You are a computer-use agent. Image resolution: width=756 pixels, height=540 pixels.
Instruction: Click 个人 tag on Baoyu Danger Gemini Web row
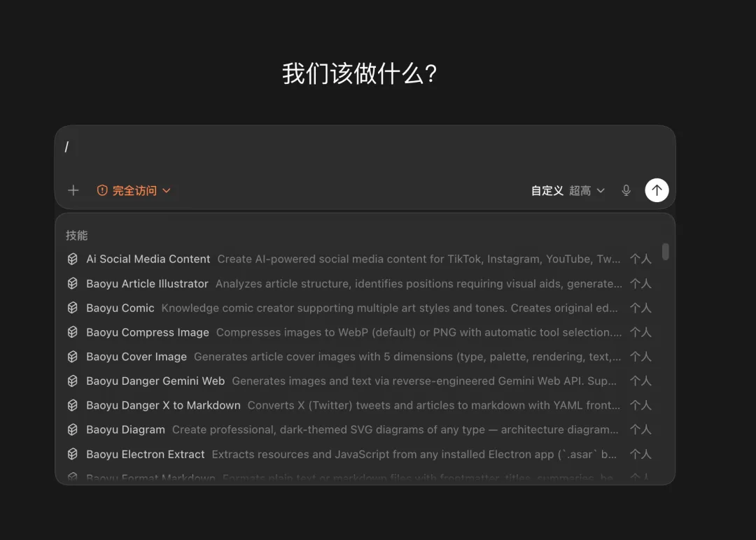coord(640,381)
